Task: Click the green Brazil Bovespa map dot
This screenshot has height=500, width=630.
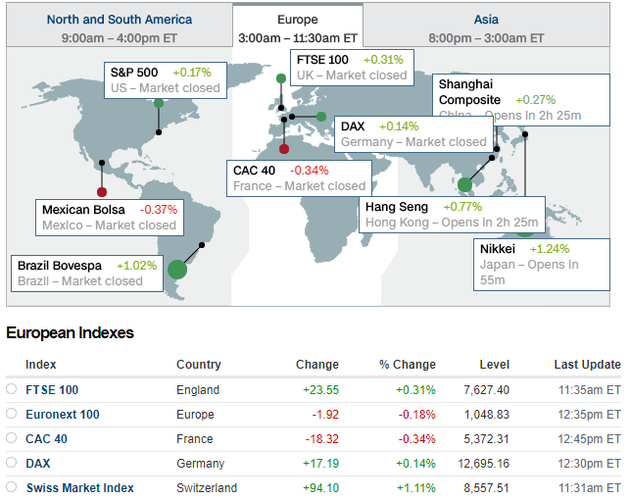Action: pos(178,269)
